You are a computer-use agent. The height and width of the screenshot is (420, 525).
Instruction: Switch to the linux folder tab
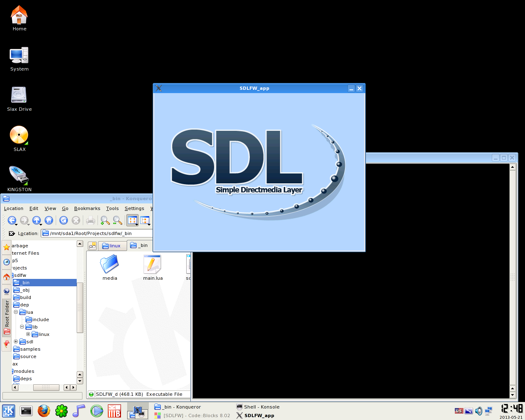point(112,245)
